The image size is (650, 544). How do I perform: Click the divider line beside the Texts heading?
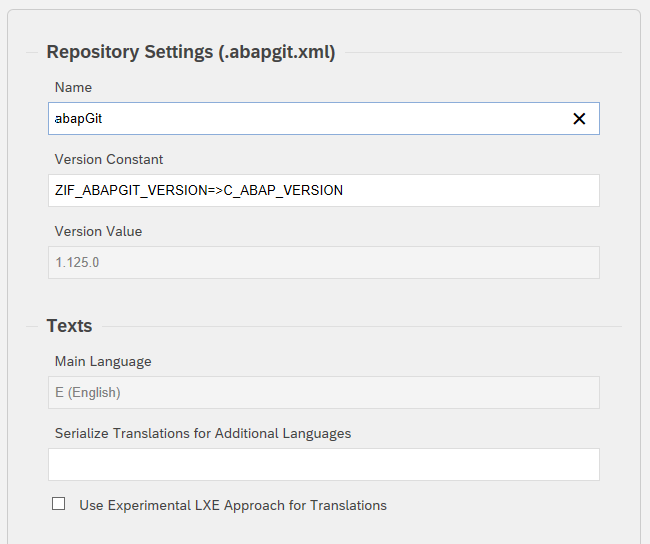point(362,326)
